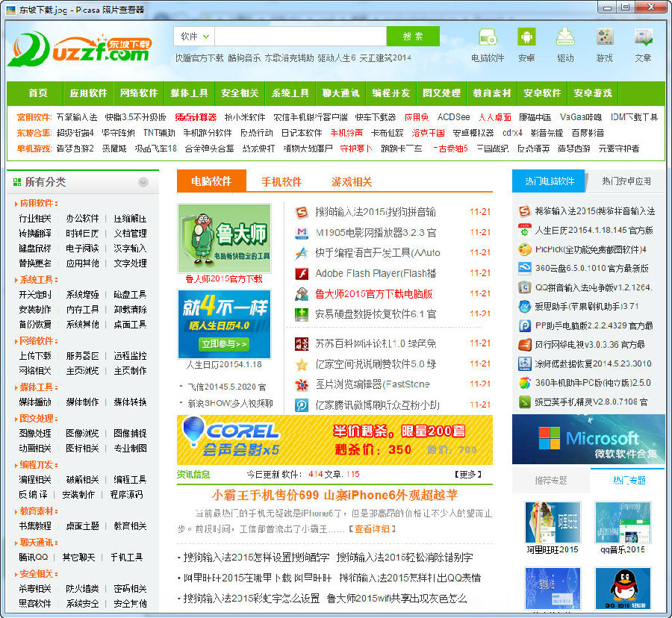The image size is (672, 618).
Task: Click the M1905 player icon
Action: [302, 233]
